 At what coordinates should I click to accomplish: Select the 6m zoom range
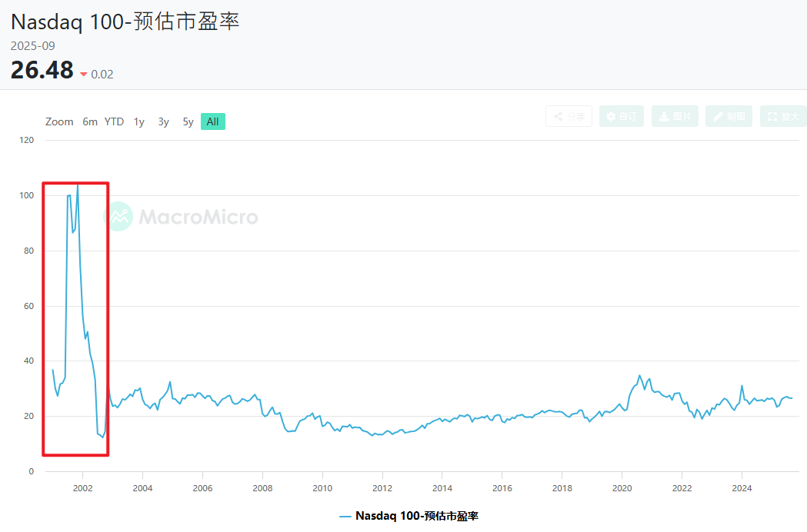90,121
